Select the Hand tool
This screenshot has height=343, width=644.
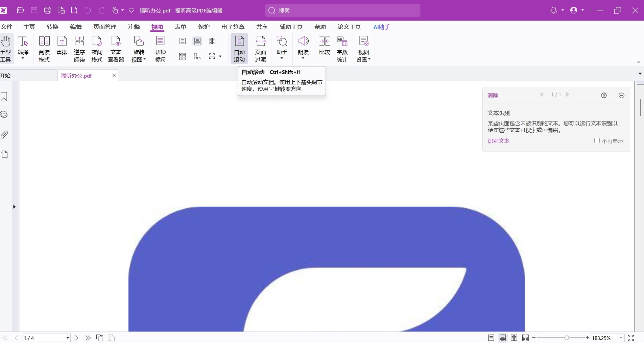coord(6,49)
